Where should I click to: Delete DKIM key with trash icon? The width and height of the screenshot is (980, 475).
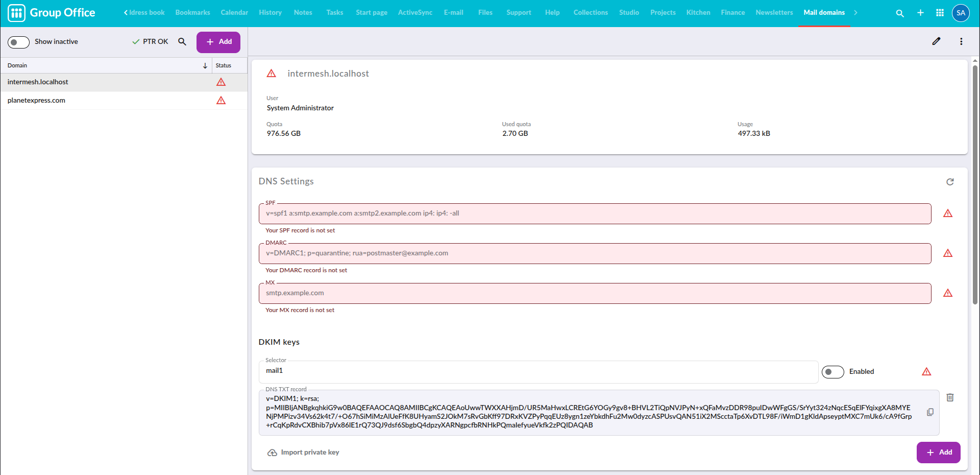(x=950, y=397)
